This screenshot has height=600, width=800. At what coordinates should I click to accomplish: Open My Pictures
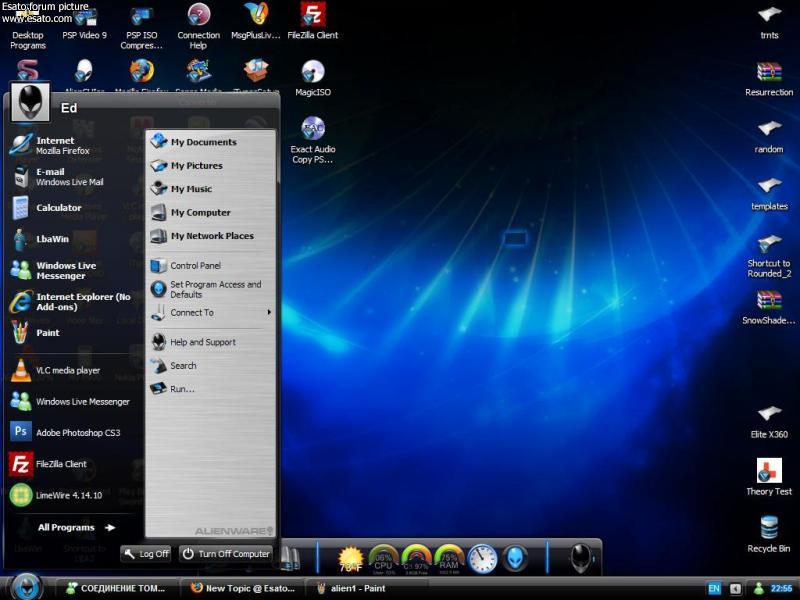[211, 165]
